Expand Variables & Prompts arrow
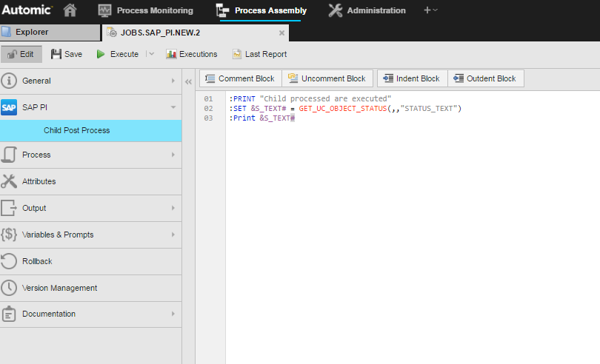Viewport: 600px width, 364px height. [x=173, y=235]
